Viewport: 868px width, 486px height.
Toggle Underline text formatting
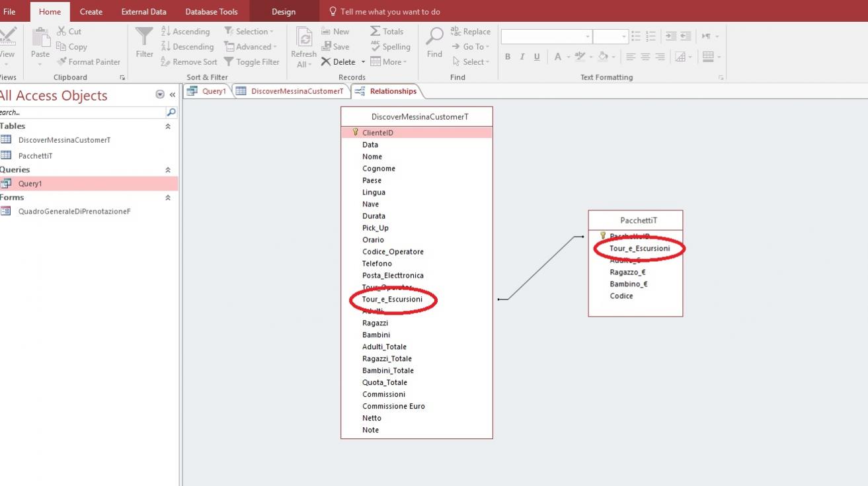tap(537, 57)
